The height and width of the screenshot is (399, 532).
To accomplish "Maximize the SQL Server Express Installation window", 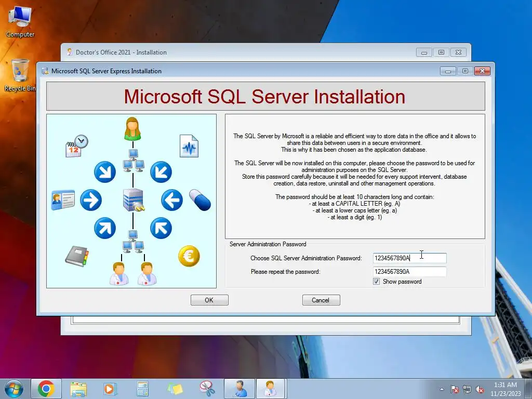I will [465, 71].
